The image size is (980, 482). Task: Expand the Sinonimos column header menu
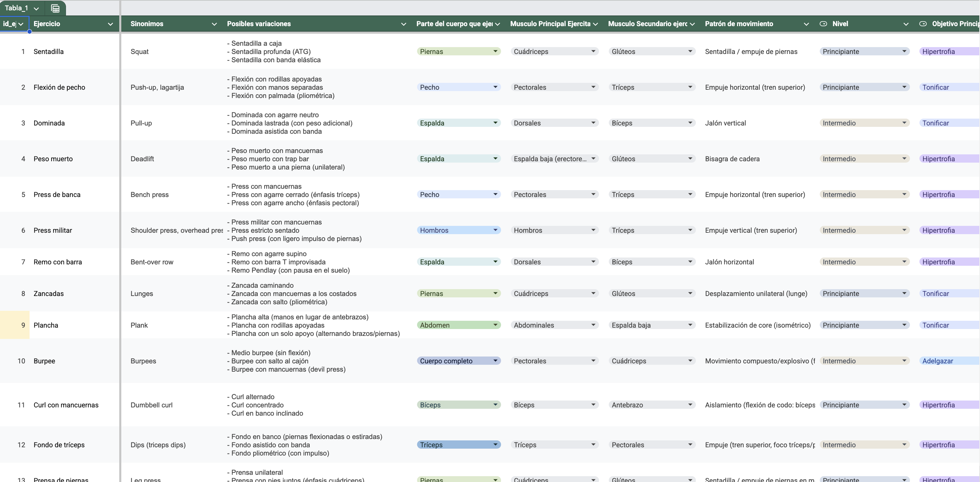(x=214, y=24)
